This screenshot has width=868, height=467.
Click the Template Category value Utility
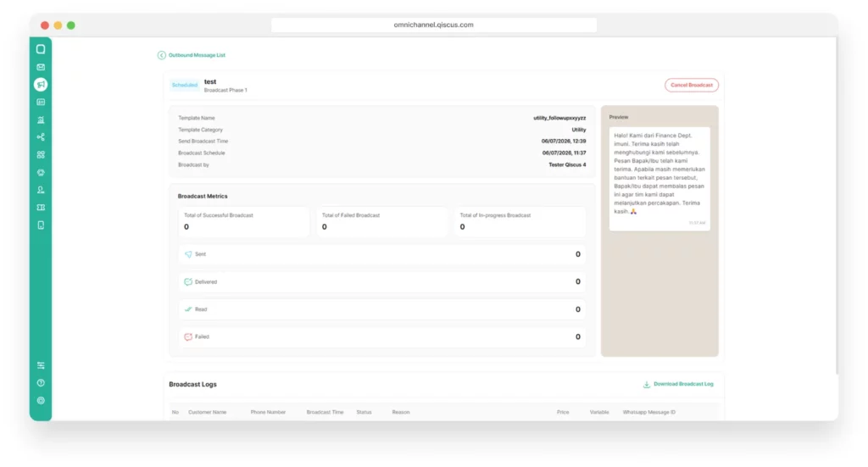tap(578, 130)
